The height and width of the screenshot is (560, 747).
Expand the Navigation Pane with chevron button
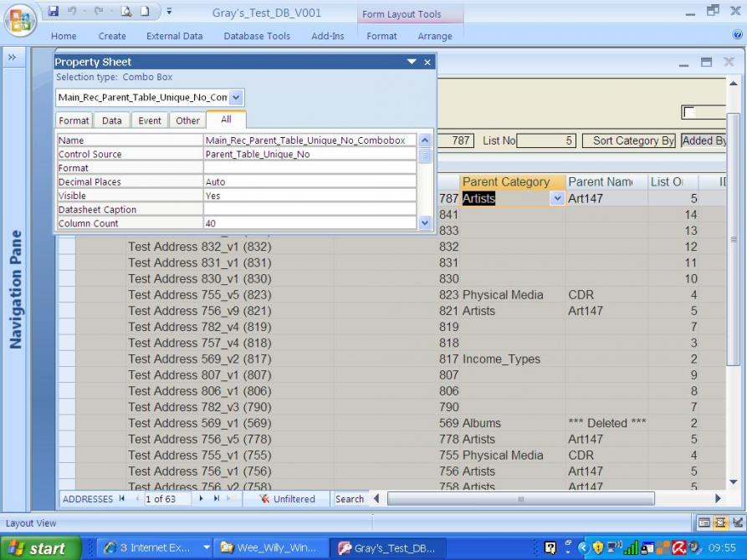(x=14, y=58)
